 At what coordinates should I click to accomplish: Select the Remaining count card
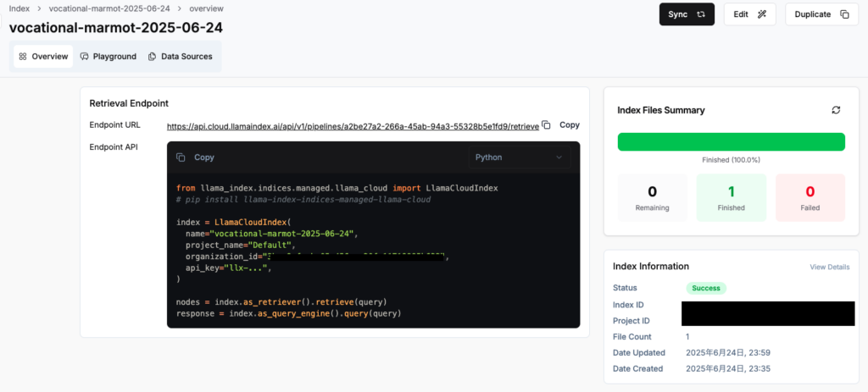pos(652,198)
